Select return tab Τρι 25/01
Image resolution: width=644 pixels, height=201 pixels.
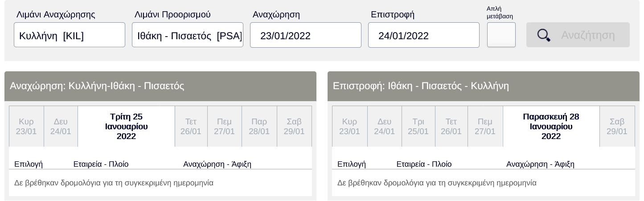coord(418,127)
